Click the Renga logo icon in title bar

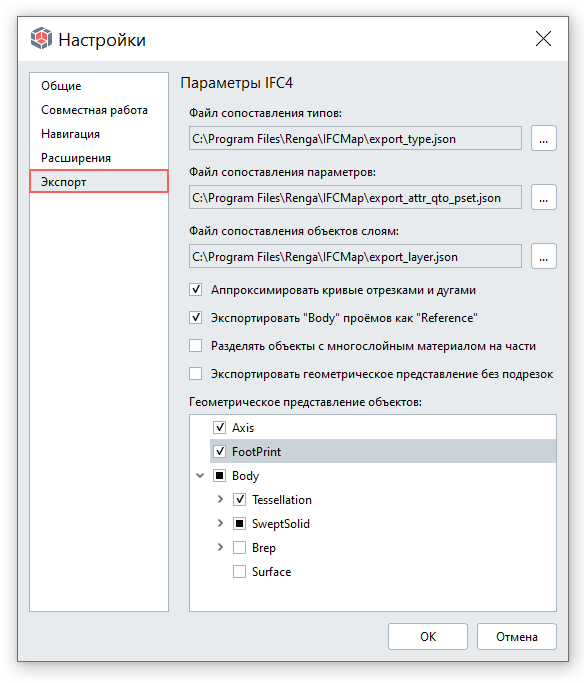[x=41, y=38]
